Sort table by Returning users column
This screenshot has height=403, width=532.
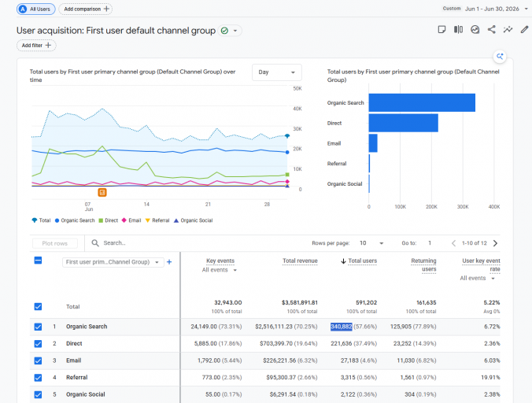tap(423, 265)
